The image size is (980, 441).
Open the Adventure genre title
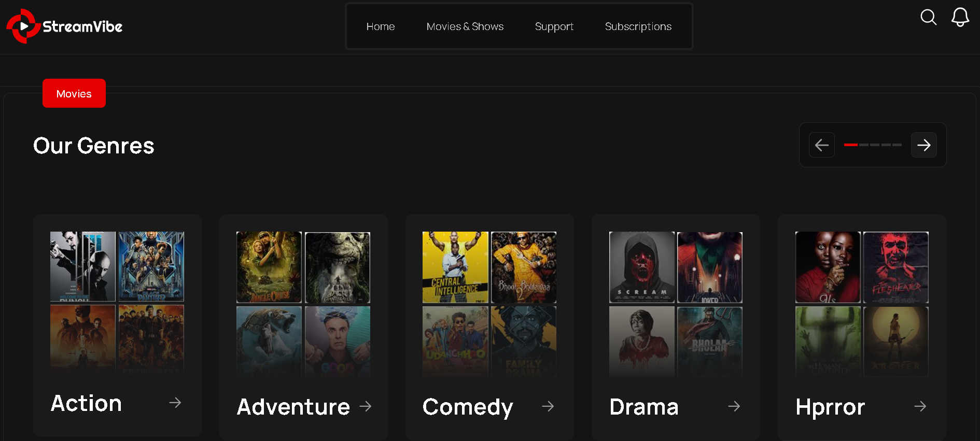click(x=293, y=407)
